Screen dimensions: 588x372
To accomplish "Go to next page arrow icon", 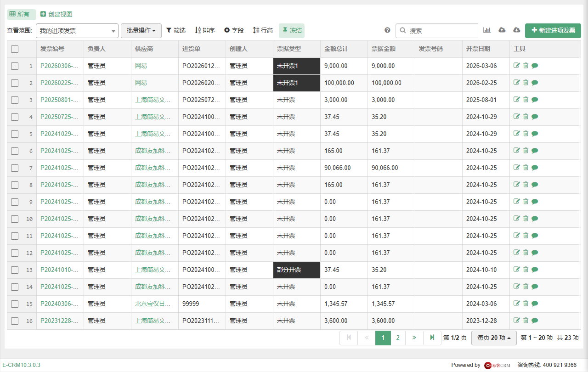I will click(414, 338).
